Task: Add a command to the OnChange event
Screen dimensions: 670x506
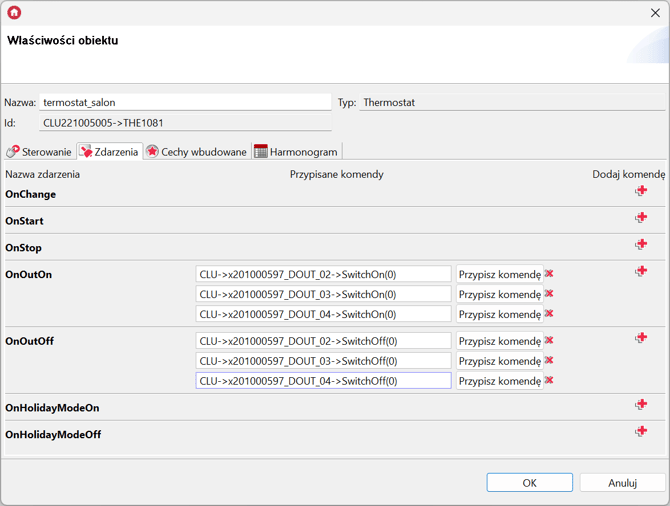Action: (x=641, y=191)
